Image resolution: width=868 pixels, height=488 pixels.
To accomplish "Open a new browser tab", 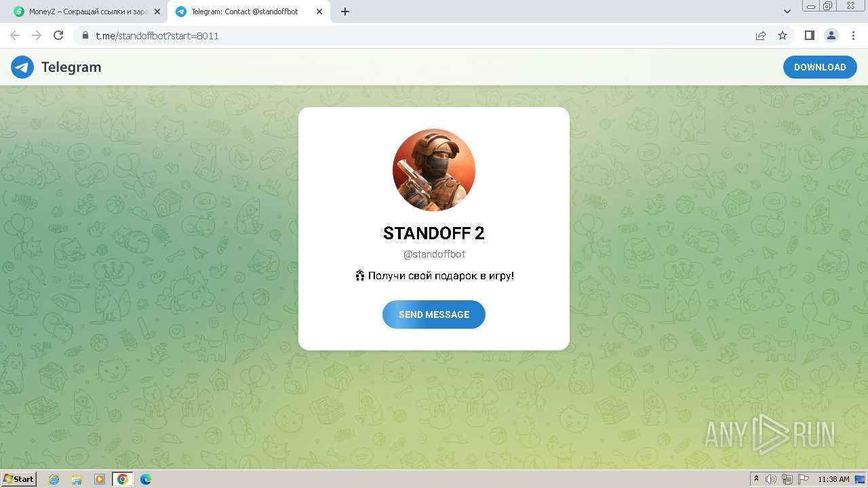I will [345, 12].
